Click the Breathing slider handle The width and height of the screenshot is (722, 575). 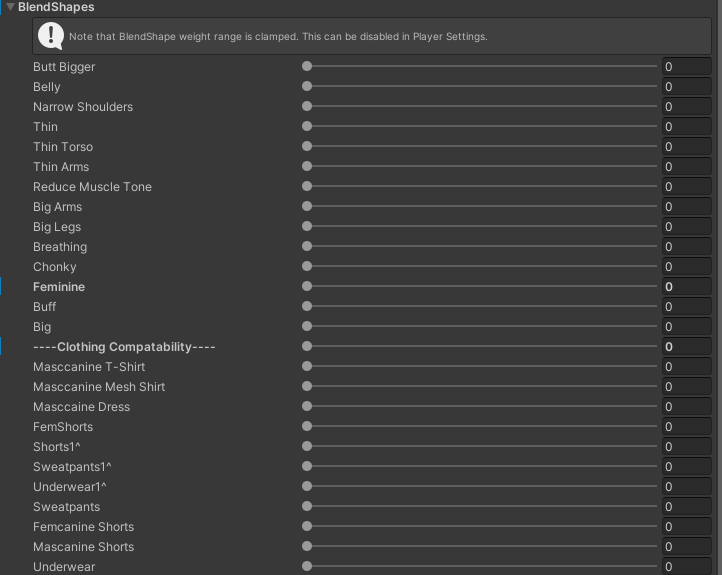click(x=307, y=247)
